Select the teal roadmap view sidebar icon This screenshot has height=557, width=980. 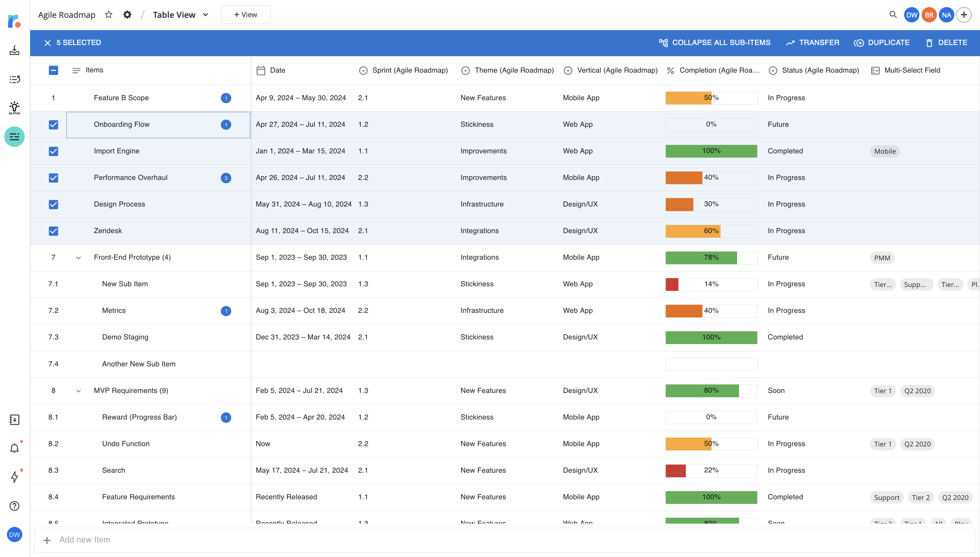[14, 136]
